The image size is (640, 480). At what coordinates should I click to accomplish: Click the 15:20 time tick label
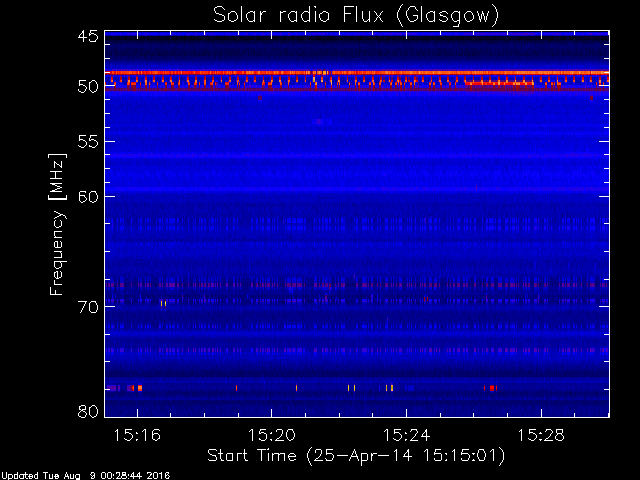(x=272, y=435)
